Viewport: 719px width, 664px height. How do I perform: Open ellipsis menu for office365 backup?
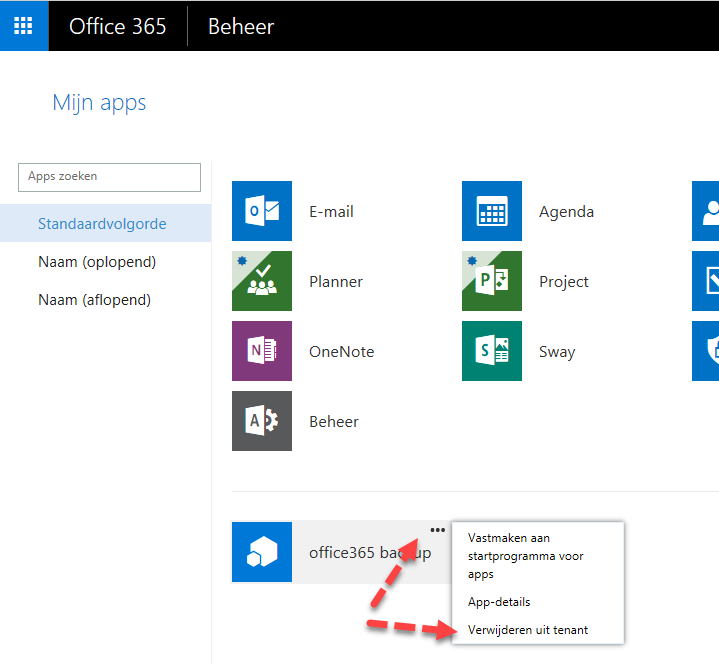coord(437,531)
